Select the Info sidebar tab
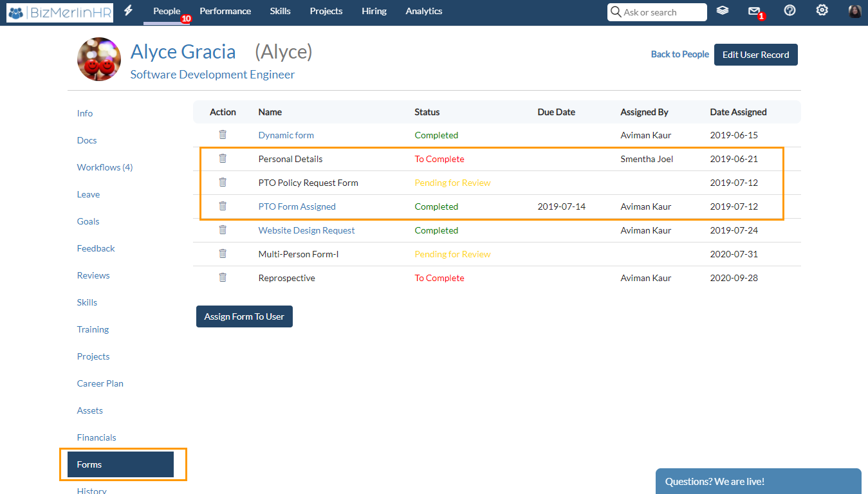868x494 pixels. click(85, 113)
